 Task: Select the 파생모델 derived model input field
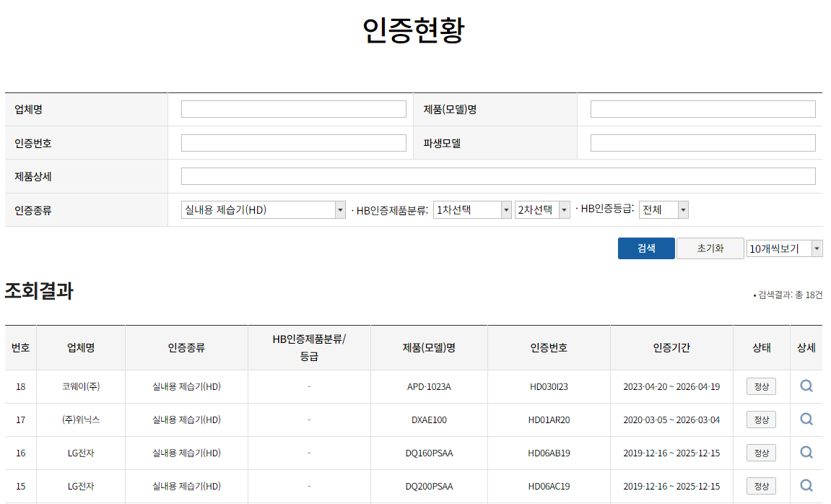click(x=702, y=142)
